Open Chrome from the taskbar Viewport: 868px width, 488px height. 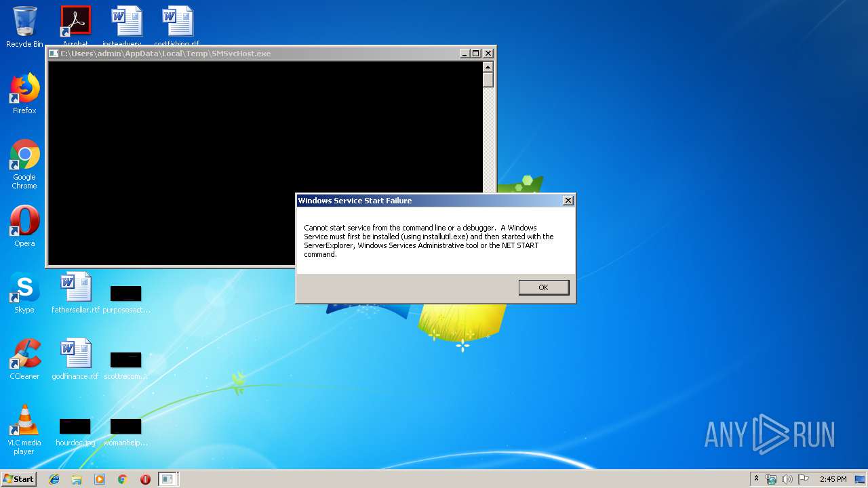pos(122,479)
